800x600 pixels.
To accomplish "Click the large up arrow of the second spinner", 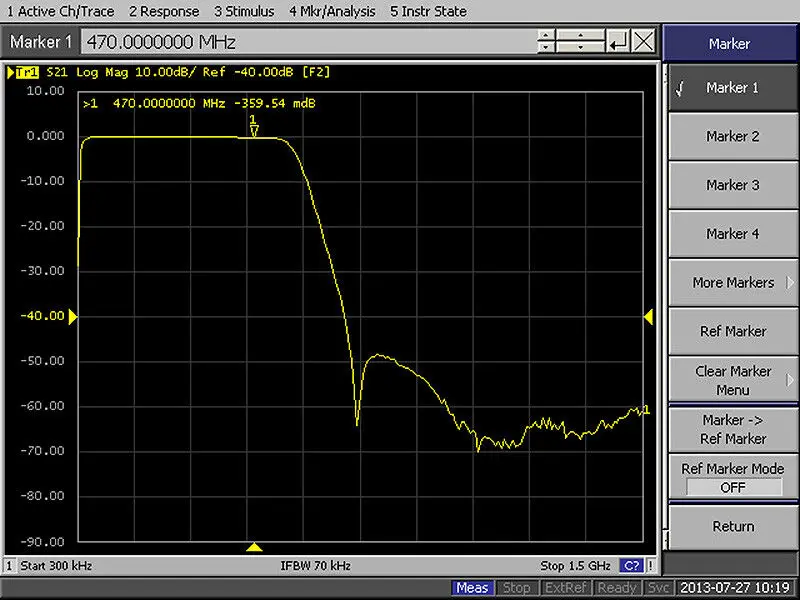I will coord(581,36).
